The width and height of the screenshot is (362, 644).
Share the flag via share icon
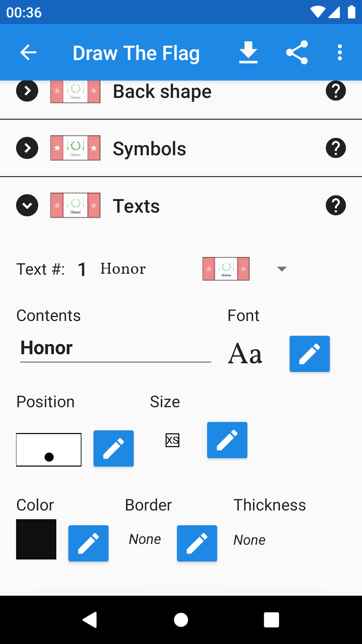click(x=297, y=52)
